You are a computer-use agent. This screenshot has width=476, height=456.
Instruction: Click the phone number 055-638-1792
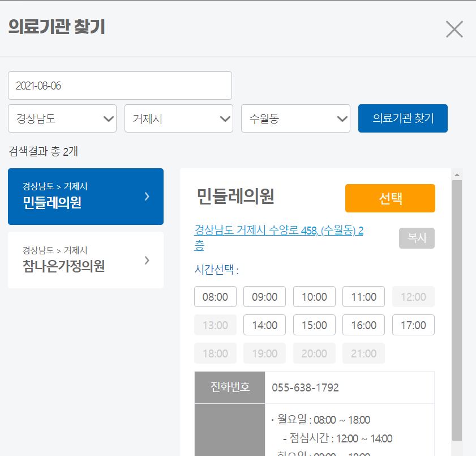pos(306,387)
